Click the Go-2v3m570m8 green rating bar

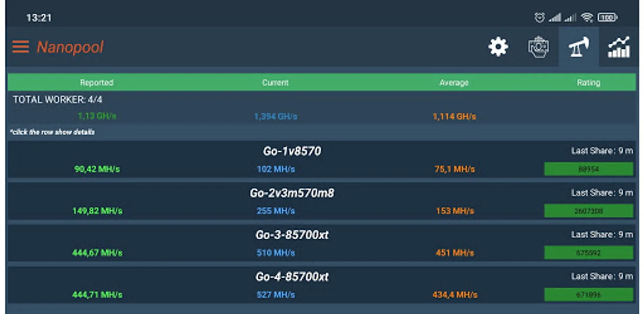[x=589, y=211]
